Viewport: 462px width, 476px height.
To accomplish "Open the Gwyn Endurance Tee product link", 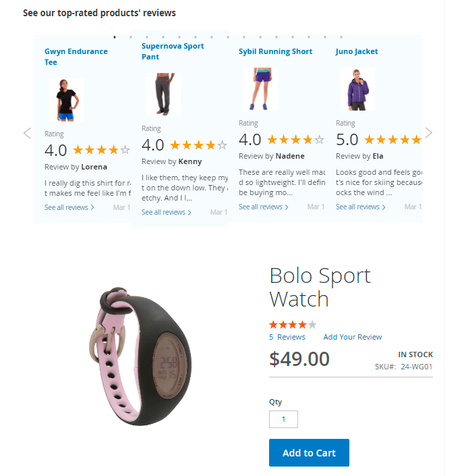I will coord(76,57).
